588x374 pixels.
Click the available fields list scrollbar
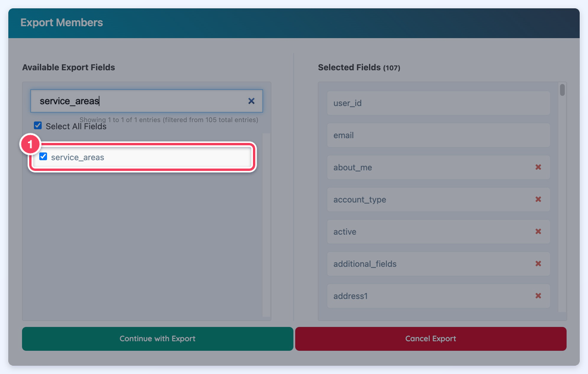coord(266,225)
